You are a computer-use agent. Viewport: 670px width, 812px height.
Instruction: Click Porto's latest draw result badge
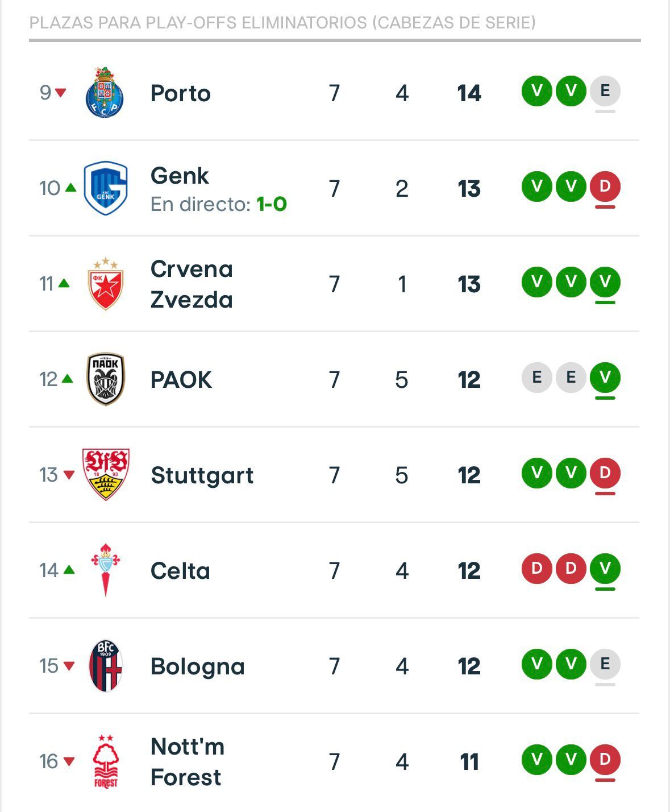coord(605,91)
